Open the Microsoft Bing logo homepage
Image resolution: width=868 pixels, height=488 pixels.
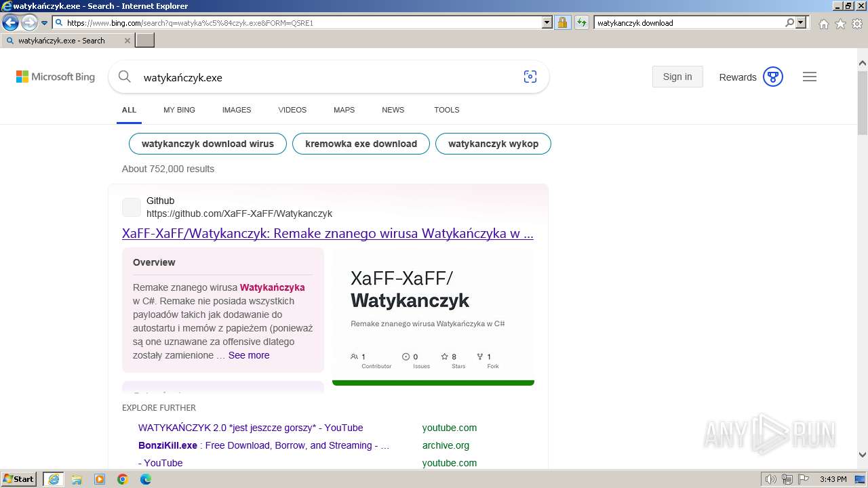tap(56, 77)
